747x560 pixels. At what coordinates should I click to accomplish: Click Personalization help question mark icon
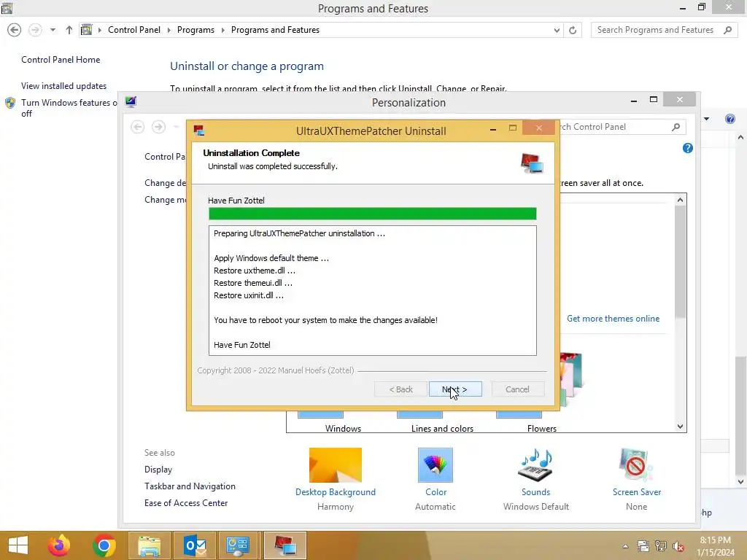tap(687, 148)
